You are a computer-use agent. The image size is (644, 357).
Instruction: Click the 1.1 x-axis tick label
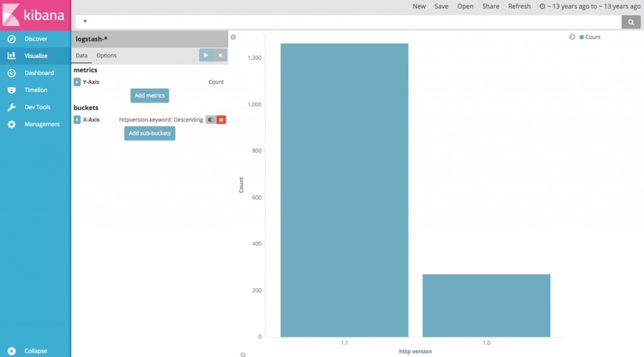coord(344,343)
